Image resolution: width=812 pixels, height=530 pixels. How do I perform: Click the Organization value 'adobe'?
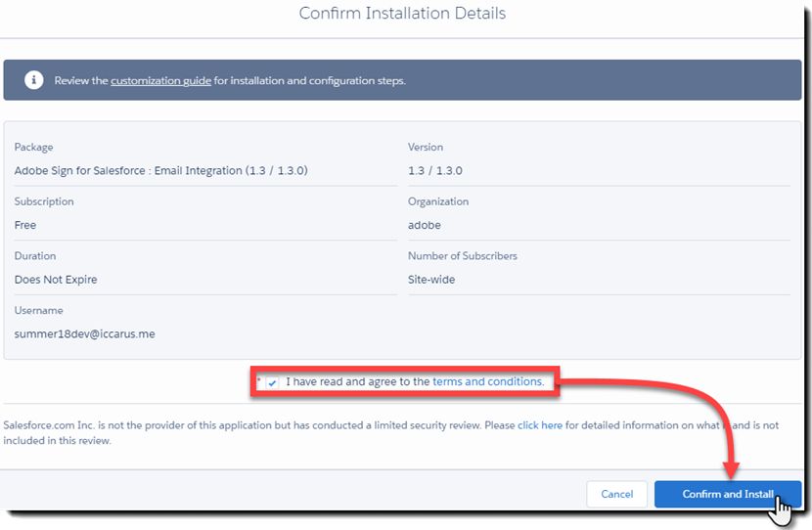point(425,225)
